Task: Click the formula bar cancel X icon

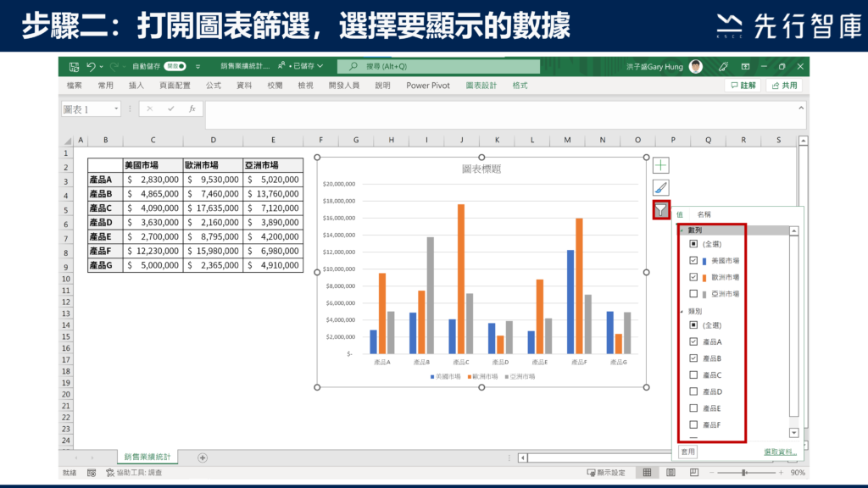Action: click(149, 109)
